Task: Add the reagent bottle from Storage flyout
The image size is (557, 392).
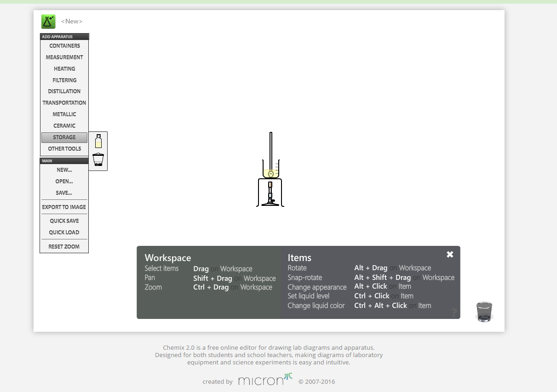Action: coord(98,141)
